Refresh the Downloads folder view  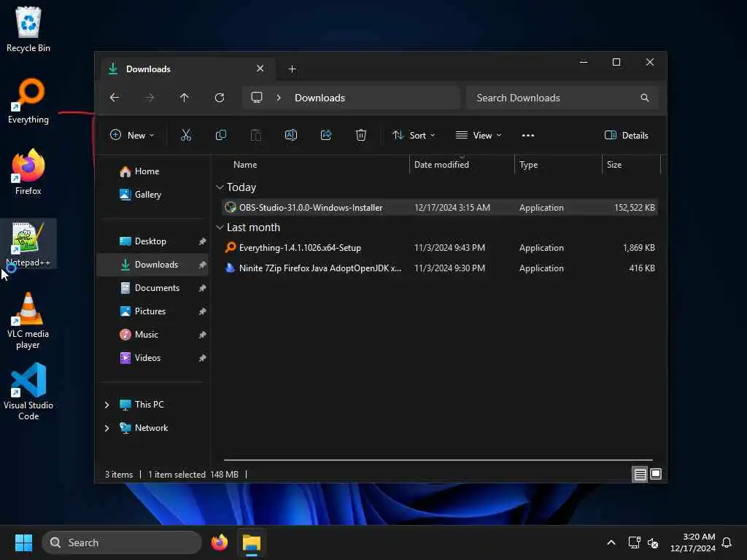click(220, 98)
